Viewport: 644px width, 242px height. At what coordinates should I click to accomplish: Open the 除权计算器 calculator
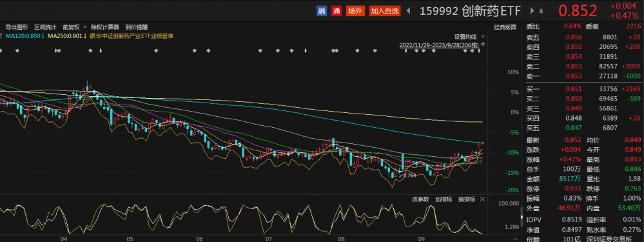tap(104, 27)
